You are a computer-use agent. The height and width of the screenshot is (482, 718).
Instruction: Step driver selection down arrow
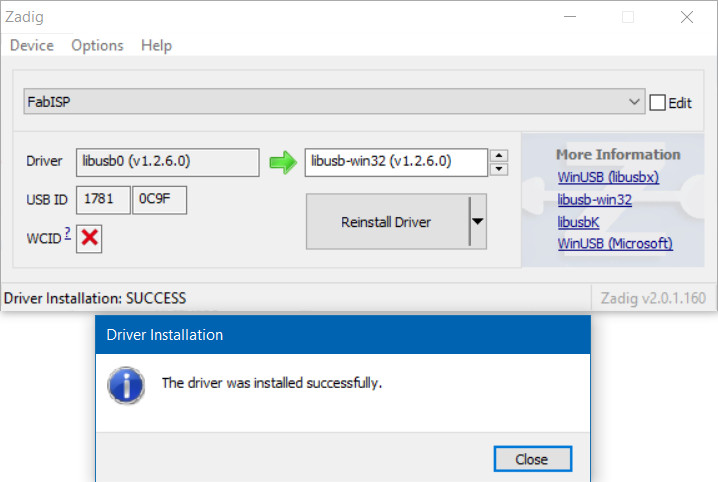499,169
